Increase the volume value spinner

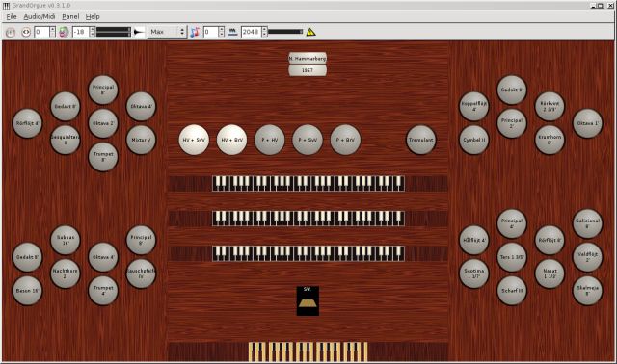93,29
